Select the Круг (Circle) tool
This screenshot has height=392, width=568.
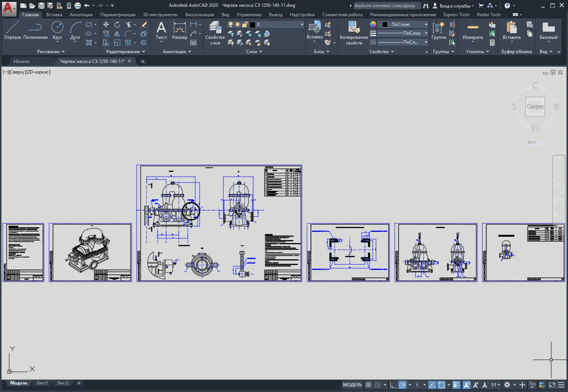[x=57, y=30]
